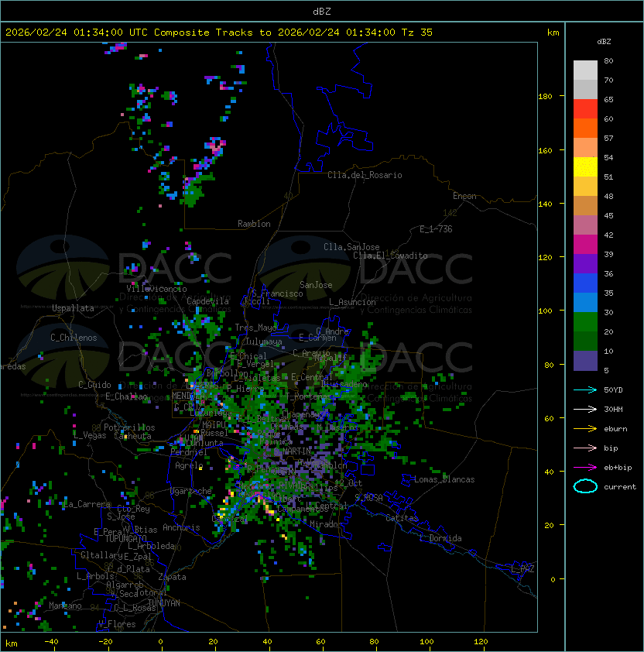Click the 'Clla.del_Rosario' map label
644x652 pixels.
[x=365, y=175]
